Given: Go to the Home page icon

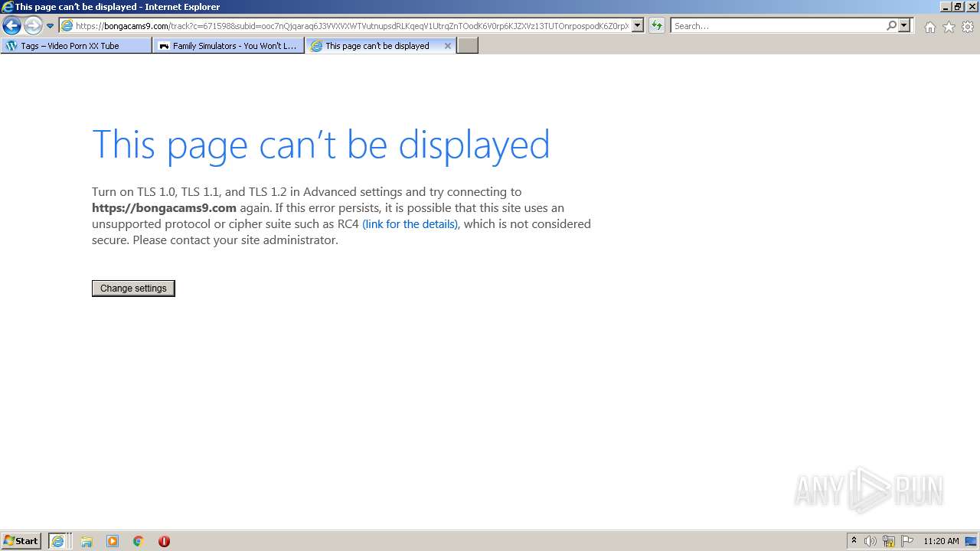Looking at the screenshot, I should pos(929,27).
